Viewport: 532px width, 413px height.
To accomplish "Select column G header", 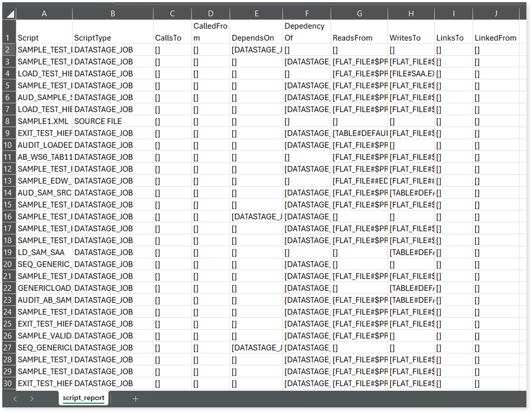I will click(359, 14).
